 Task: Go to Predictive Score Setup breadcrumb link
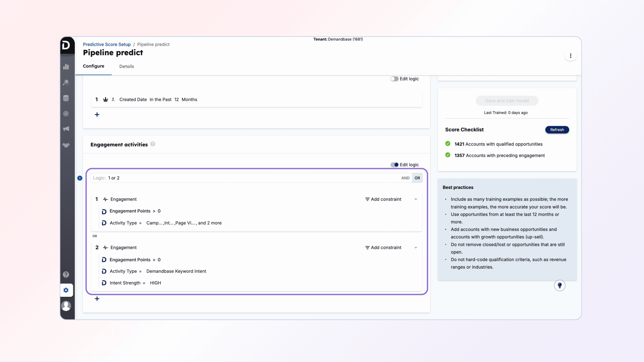click(107, 44)
